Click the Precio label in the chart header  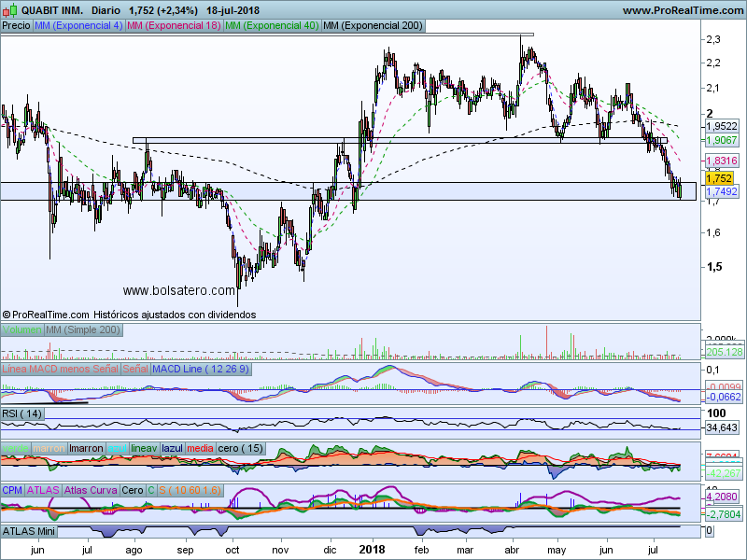tap(16, 26)
